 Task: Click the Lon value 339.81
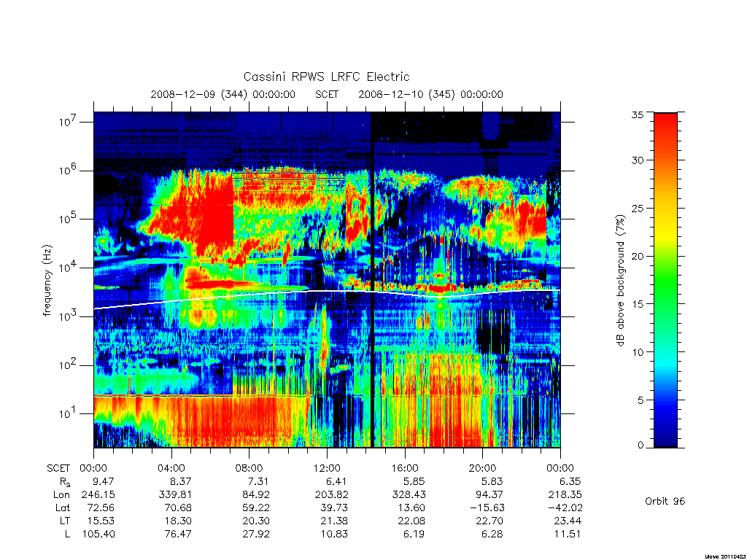pyautogui.click(x=176, y=495)
